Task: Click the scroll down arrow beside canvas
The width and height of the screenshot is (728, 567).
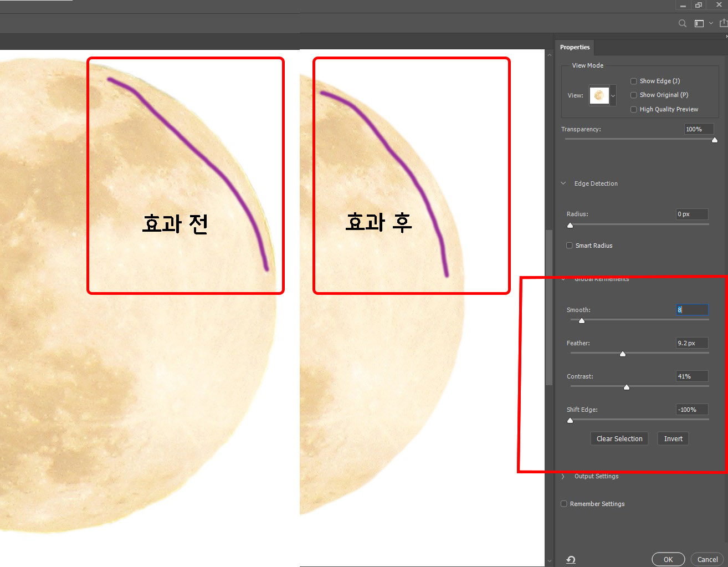Action: 549,561
